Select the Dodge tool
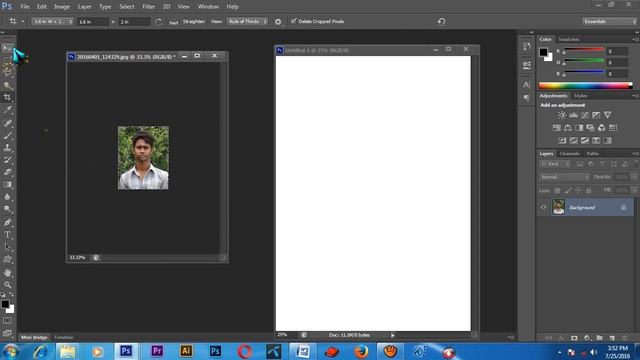Screen dimensions: 640x360 pos(7,209)
